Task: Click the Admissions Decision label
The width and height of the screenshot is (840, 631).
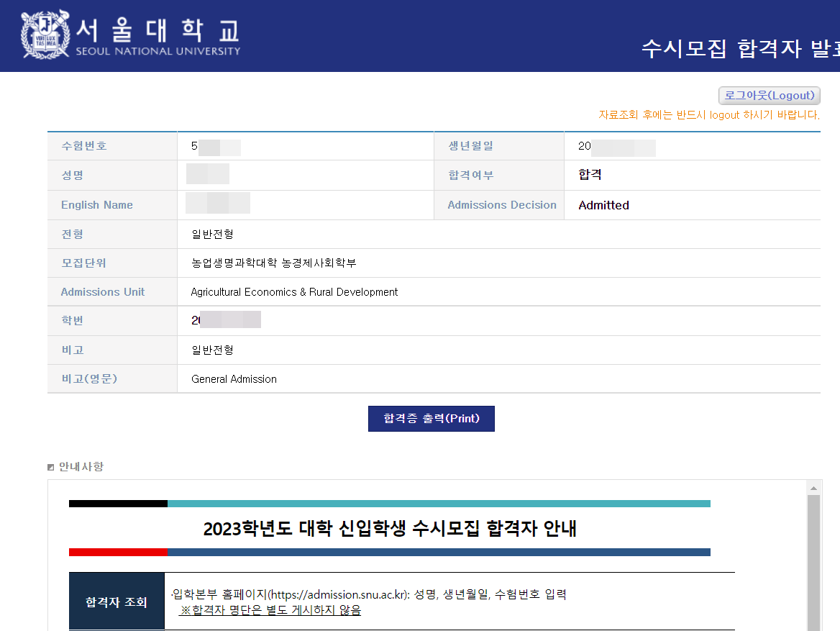Action: (x=502, y=205)
